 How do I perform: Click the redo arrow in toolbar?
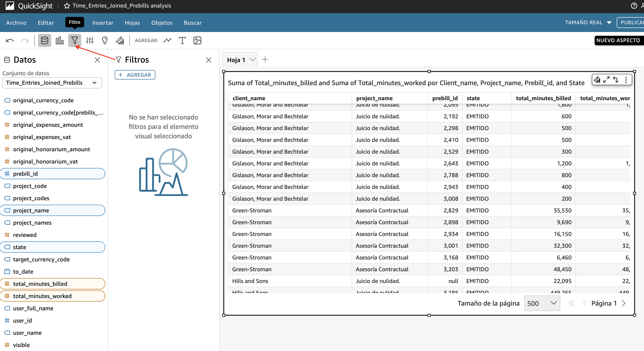25,40
